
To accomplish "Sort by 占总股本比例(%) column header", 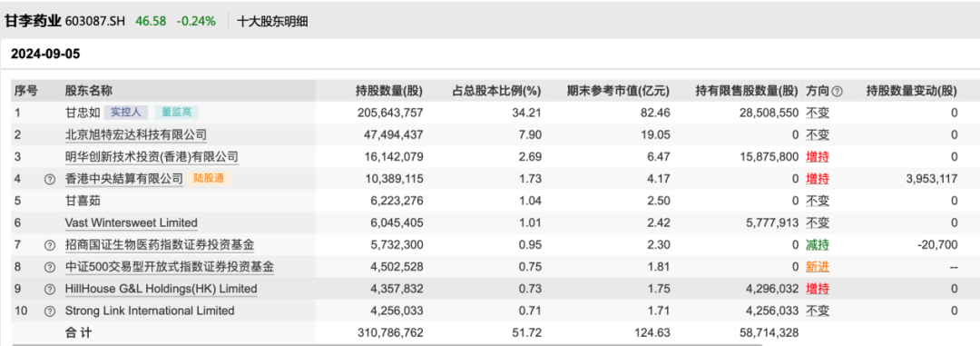I will point(495,92).
